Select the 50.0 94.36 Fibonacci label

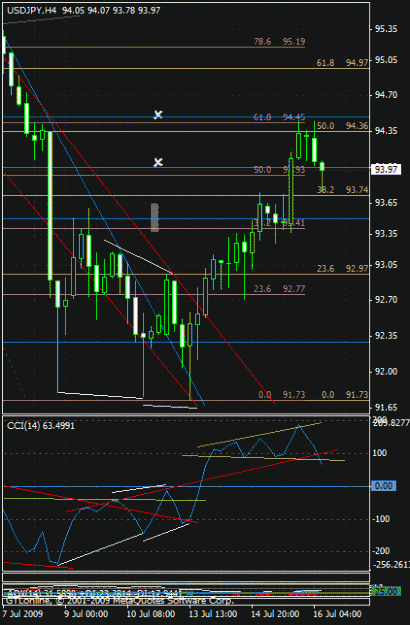click(342, 126)
